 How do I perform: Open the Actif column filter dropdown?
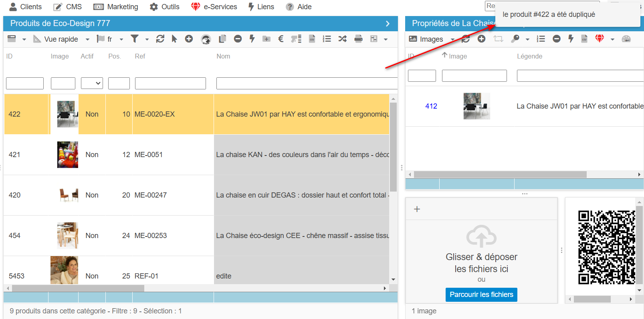tap(92, 83)
